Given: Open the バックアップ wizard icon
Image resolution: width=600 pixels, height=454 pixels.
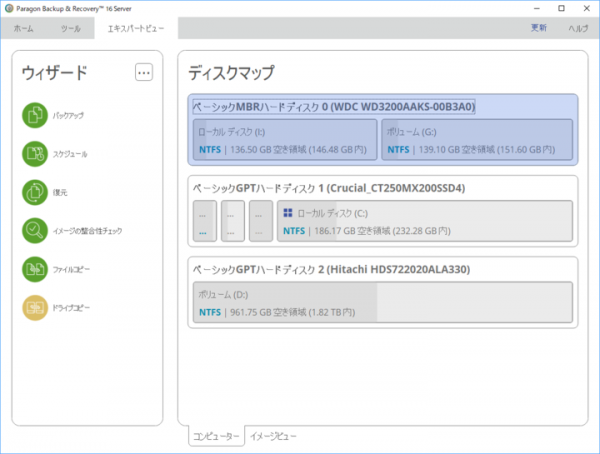Looking at the screenshot, I should click(35, 115).
